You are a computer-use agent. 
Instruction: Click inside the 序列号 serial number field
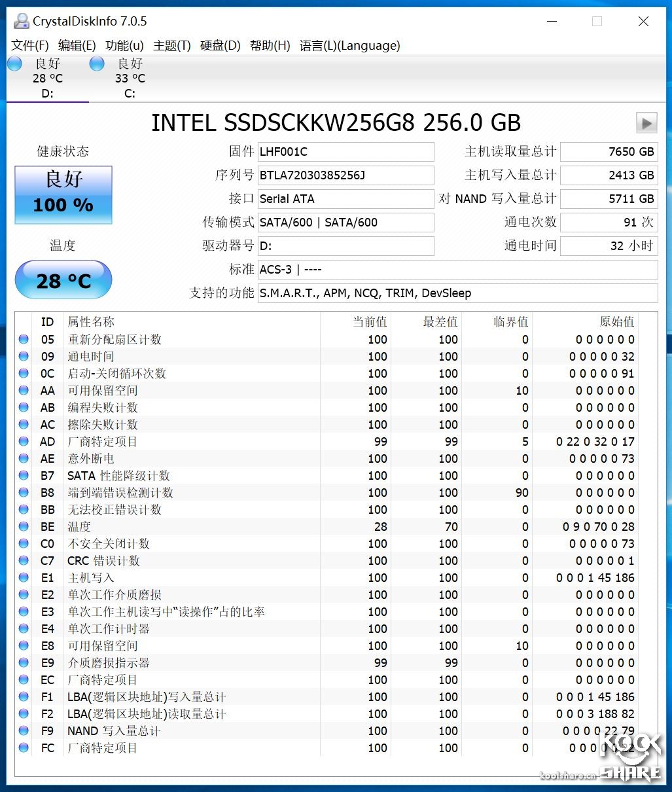(x=345, y=175)
